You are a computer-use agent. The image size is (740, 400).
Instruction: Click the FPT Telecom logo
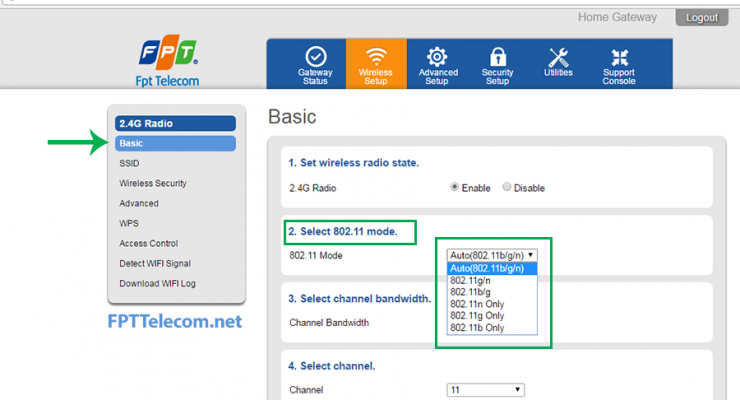click(168, 61)
